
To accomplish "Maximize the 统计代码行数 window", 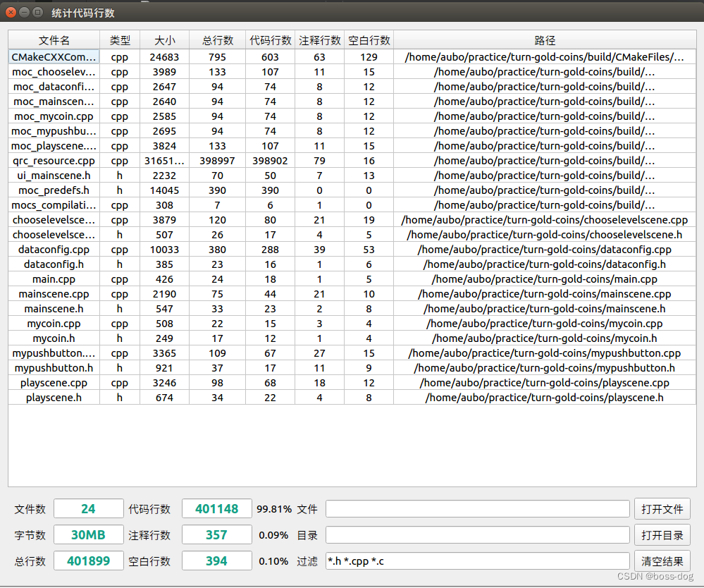I will (38, 12).
